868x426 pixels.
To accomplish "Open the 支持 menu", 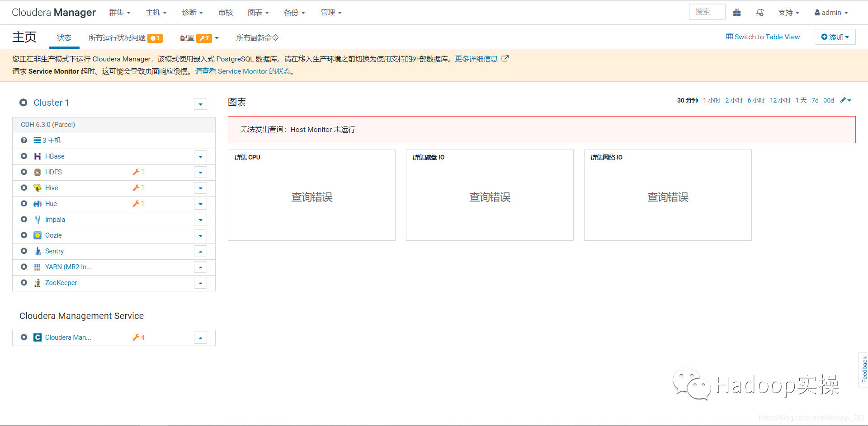I will click(788, 13).
